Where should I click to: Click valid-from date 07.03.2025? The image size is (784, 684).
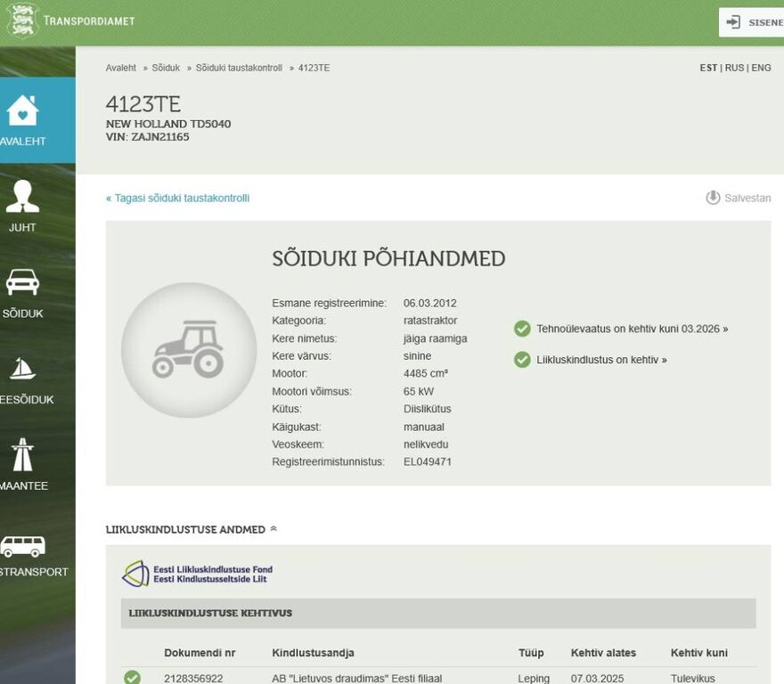click(598, 679)
